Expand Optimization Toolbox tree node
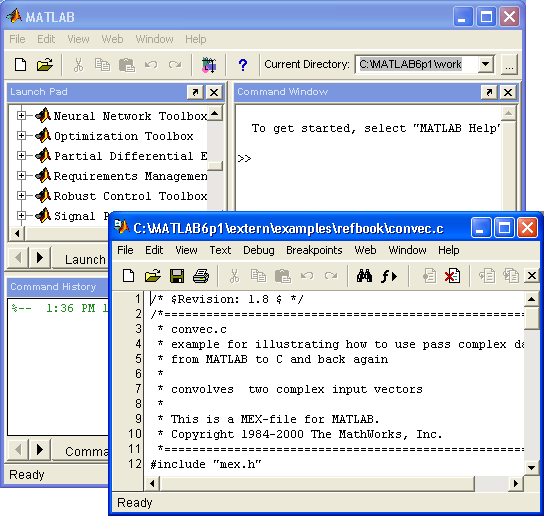544x516 pixels. pos(22,136)
